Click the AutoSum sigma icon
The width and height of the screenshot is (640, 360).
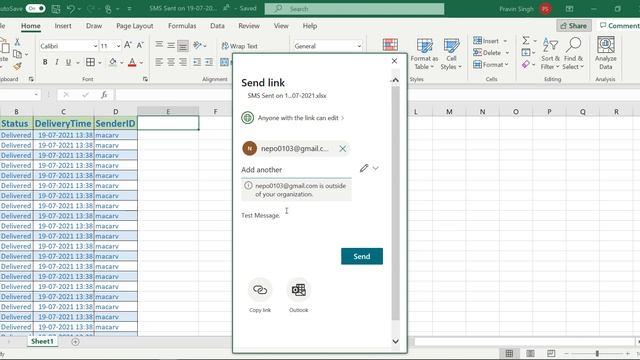526,40
